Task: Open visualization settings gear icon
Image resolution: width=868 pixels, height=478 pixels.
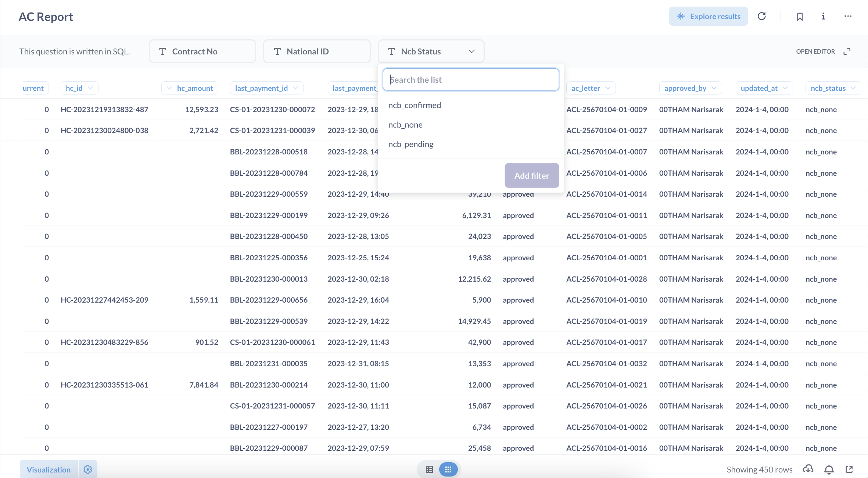Action: pyautogui.click(x=87, y=470)
